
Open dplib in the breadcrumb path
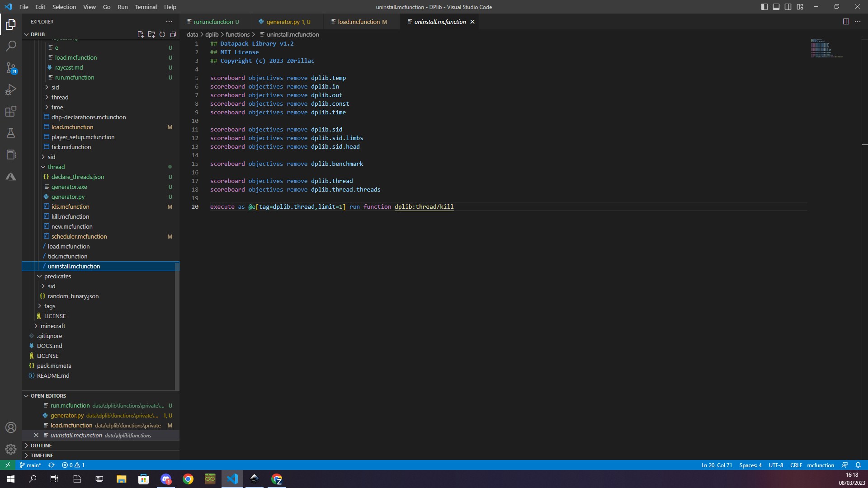click(x=211, y=34)
